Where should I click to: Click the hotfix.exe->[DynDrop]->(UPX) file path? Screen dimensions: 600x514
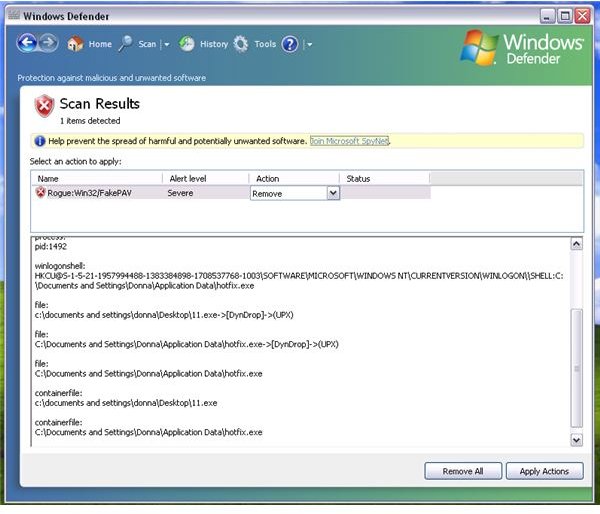coord(187,344)
